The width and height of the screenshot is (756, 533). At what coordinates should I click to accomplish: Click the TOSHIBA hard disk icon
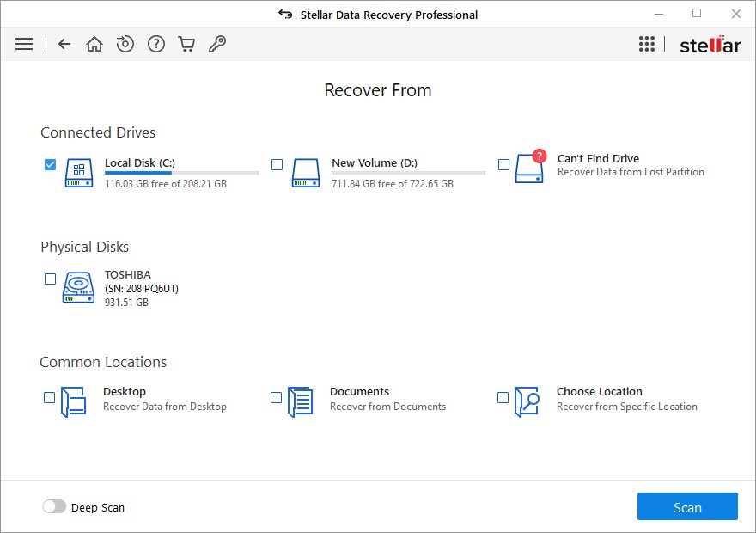[78, 287]
